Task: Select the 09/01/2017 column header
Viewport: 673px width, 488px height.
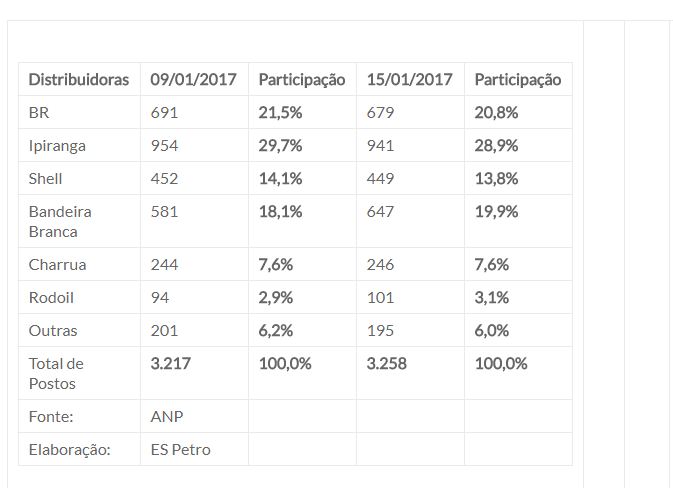Action: click(x=194, y=79)
